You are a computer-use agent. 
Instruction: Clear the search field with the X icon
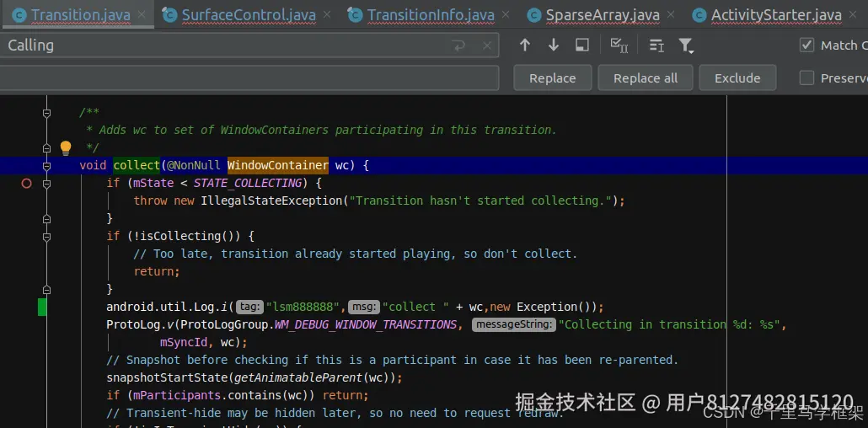(x=486, y=45)
